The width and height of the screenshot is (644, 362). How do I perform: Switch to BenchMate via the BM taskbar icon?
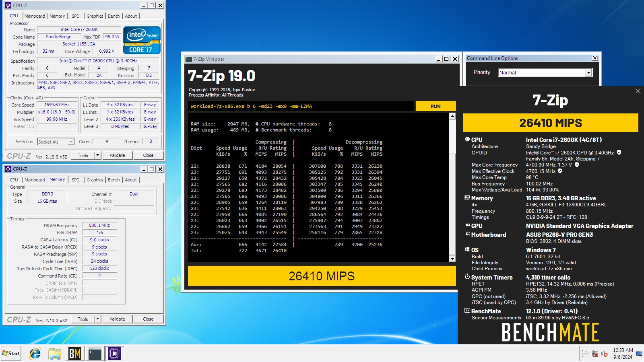[75, 354]
